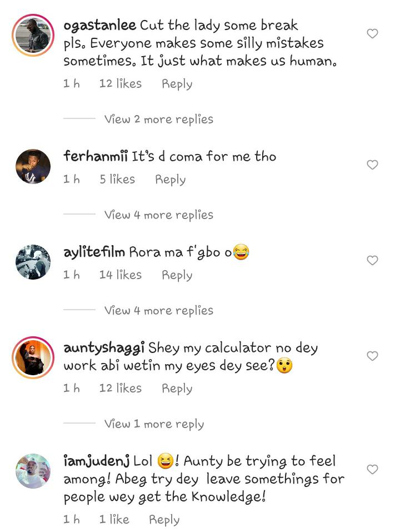Open iamjudenj's profile picture

point(33,471)
